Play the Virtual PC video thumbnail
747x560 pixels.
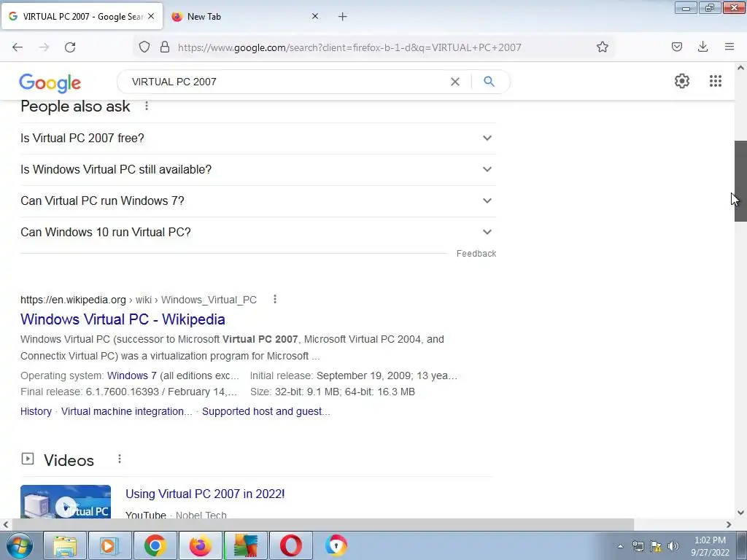[66, 502]
